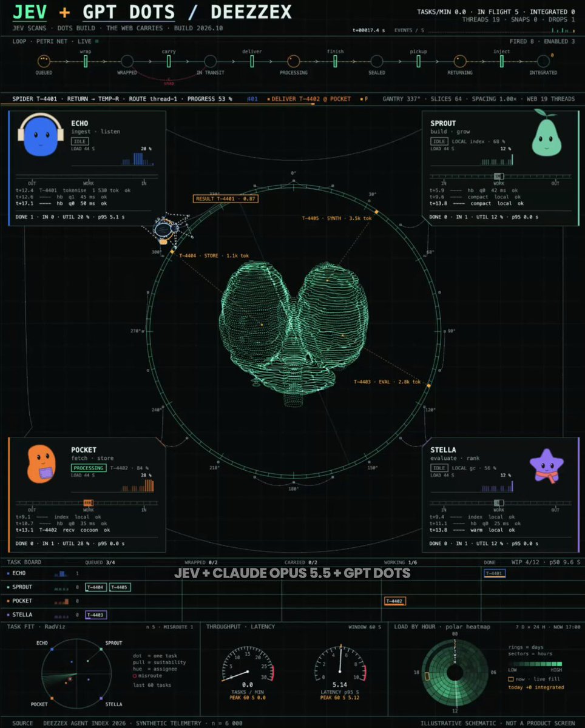Click the STELLA row on task board
The image size is (585, 728).
292,615
